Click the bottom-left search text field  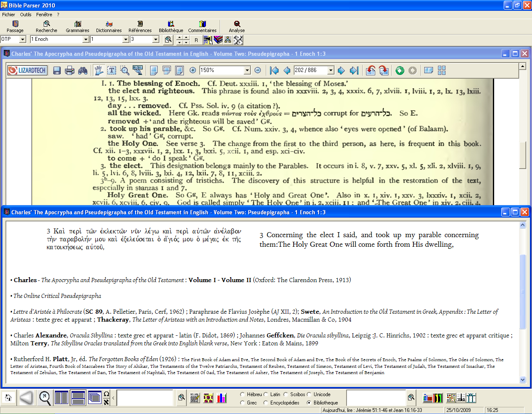tap(145, 398)
